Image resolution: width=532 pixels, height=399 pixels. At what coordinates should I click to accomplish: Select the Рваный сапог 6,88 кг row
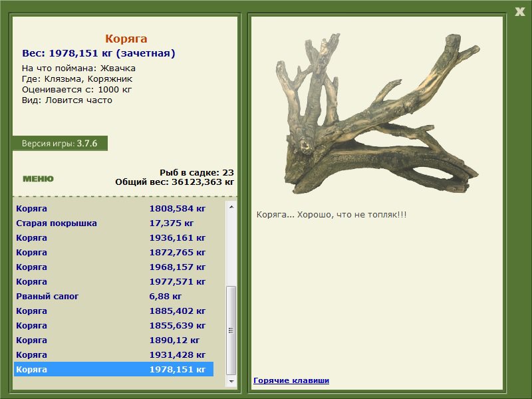(x=114, y=296)
